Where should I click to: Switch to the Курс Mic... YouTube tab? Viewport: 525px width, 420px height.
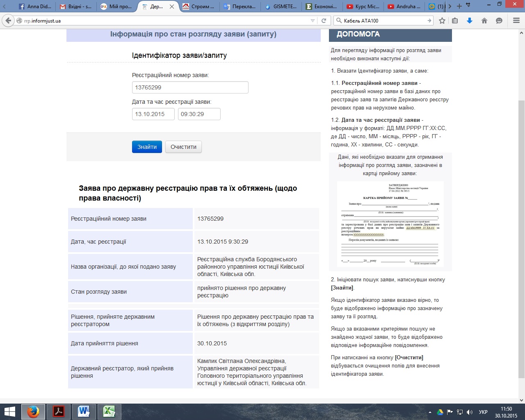point(363,7)
